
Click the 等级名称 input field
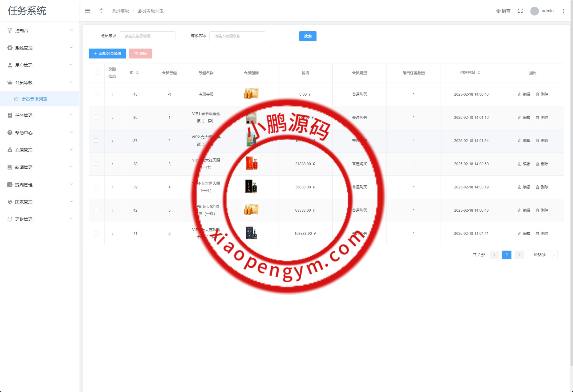coord(237,36)
